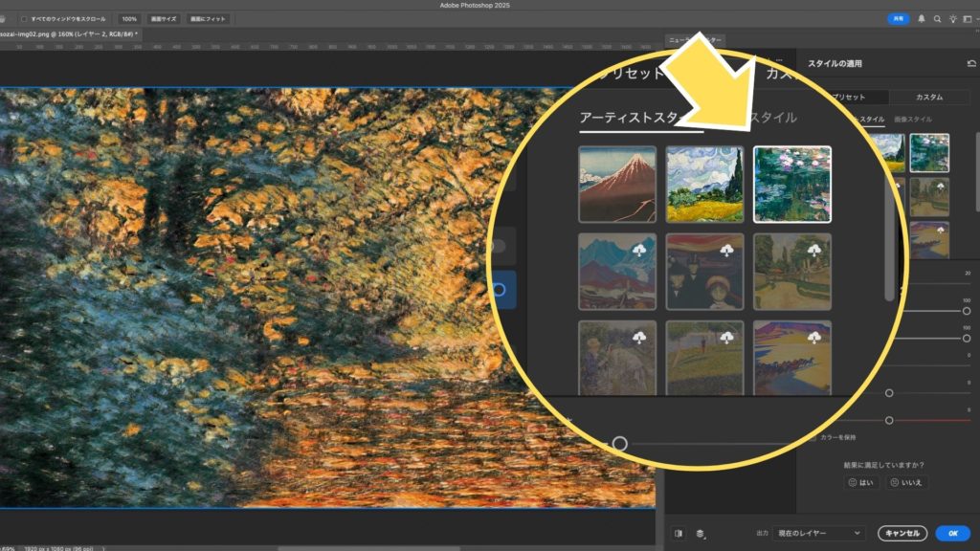Click the キャンセル button
This screenshot has height=551, width=980.
[902, 533]
